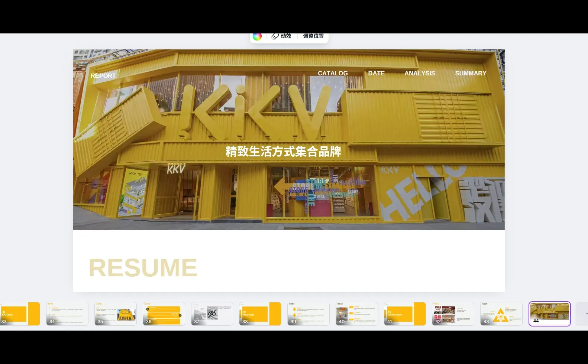Click the 调整位置 adjust position button
Screen dimensions: 588x364
(313, 36)
